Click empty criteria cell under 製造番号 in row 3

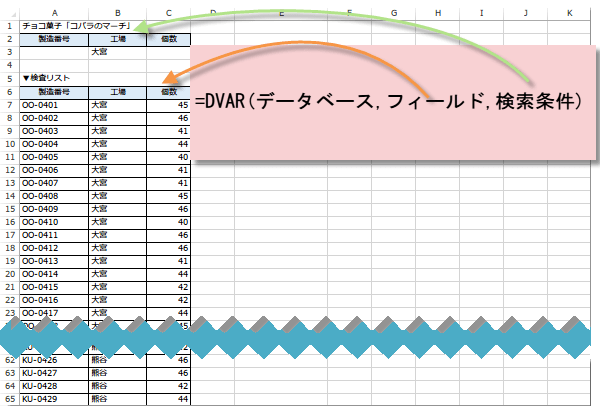[54, 52]
